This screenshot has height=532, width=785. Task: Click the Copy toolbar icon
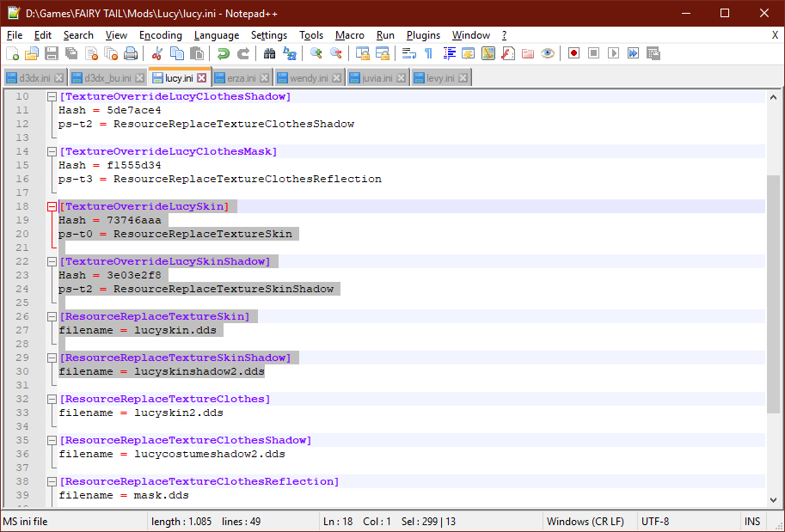click(177, 53)
